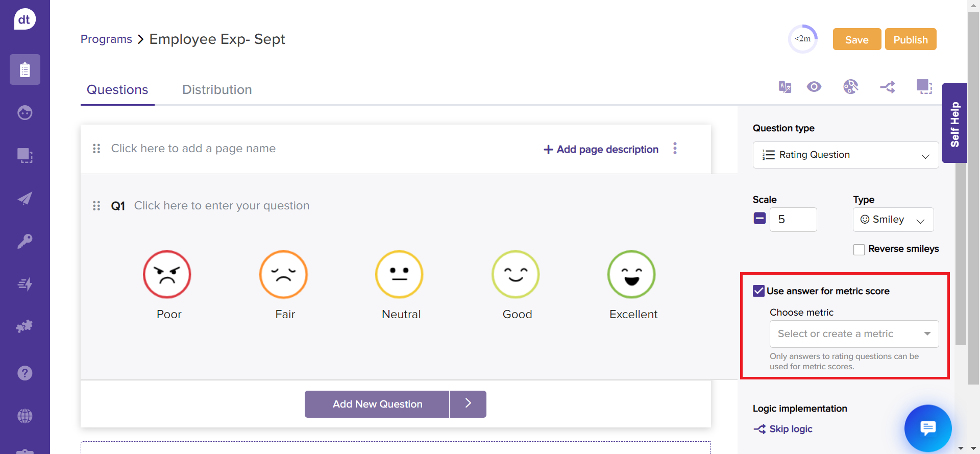Open the Smiley type dropdown

893,220
